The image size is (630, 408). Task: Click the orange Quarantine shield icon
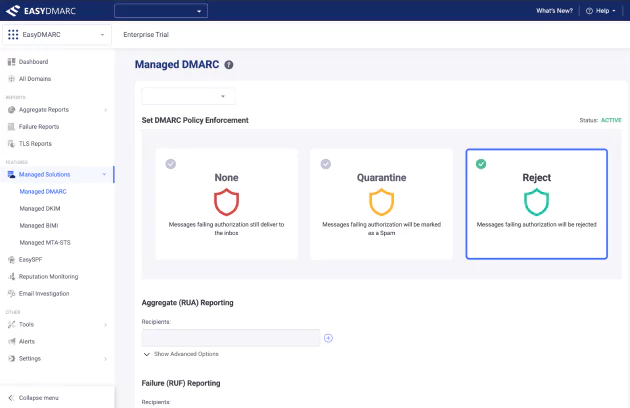pos(381,202)
